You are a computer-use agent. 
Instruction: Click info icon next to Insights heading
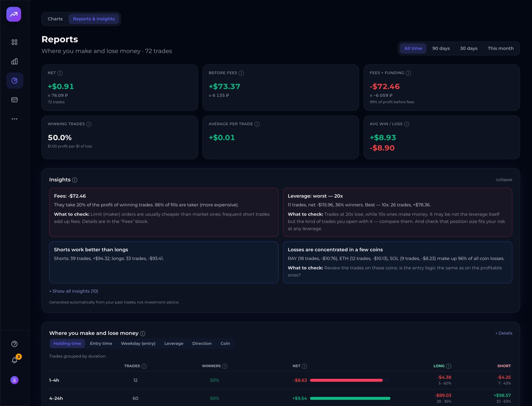[75, 180]
